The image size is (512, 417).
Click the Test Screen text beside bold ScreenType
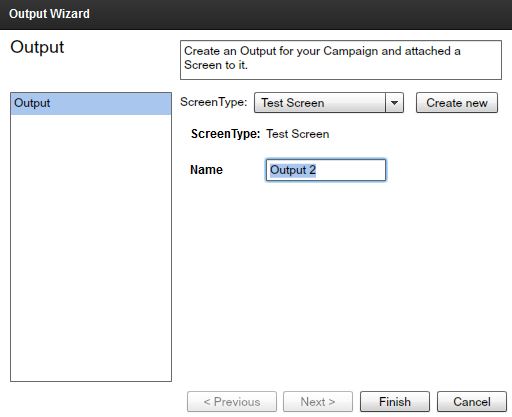click(298, 134)
